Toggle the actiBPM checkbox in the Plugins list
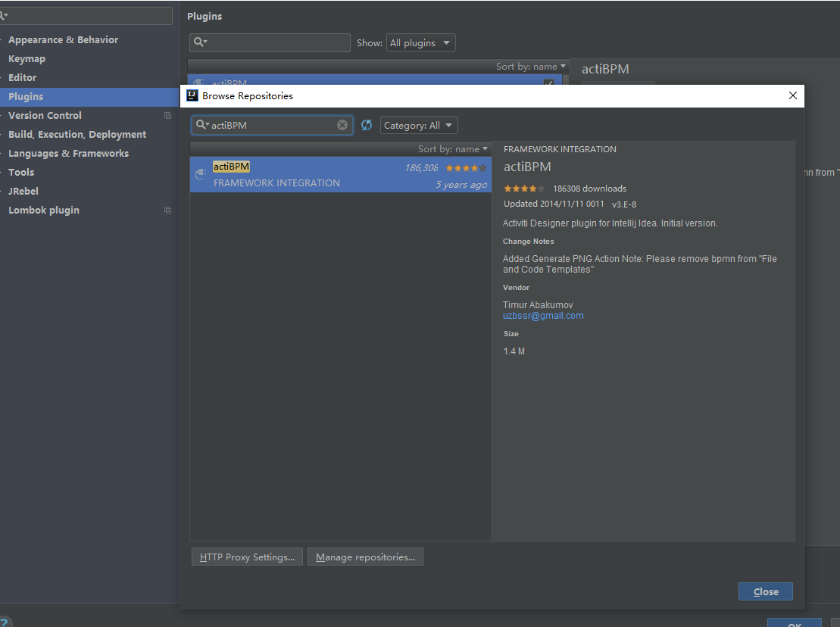 tap(548, 83)
